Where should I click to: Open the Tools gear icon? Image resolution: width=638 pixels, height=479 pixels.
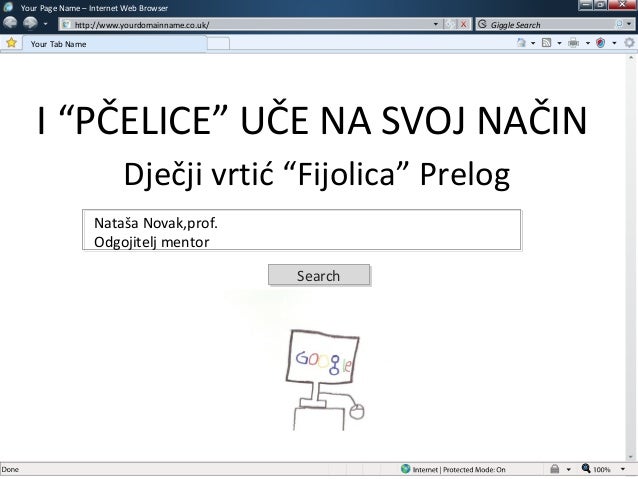629,42
